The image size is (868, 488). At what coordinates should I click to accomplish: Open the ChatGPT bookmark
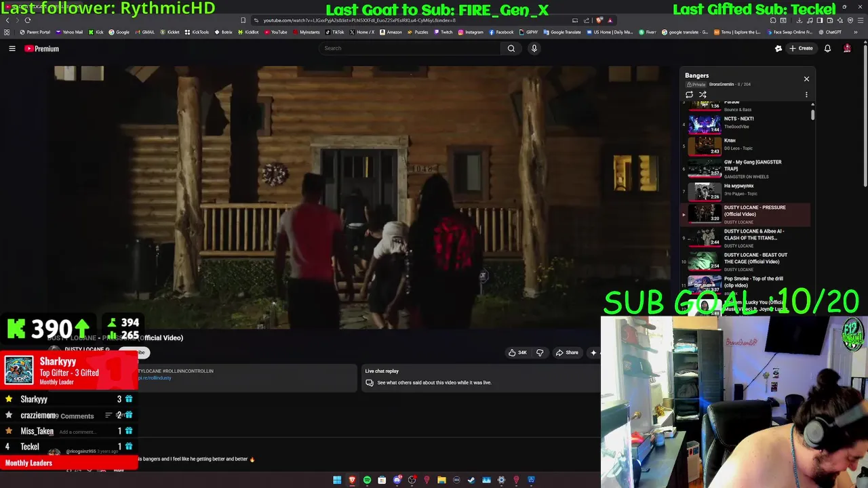tap(830, 32)
